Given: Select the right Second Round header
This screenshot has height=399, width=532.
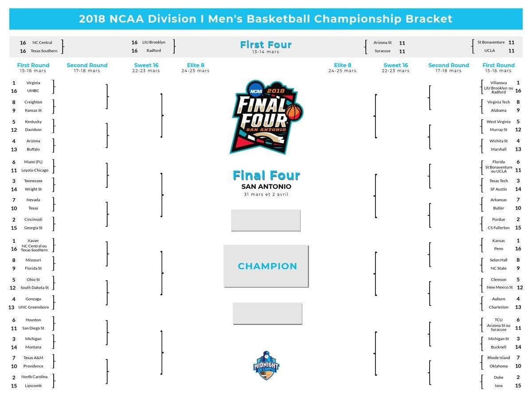Looking at the screenshot, I should [x=449, y=65].
